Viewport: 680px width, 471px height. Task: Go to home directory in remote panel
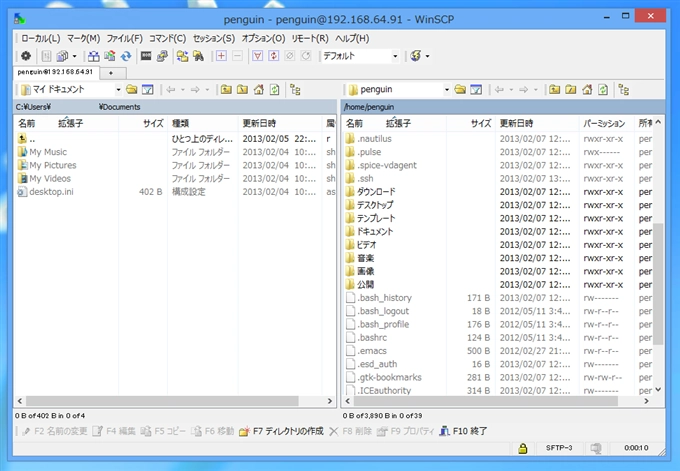[x=587, y=90]
